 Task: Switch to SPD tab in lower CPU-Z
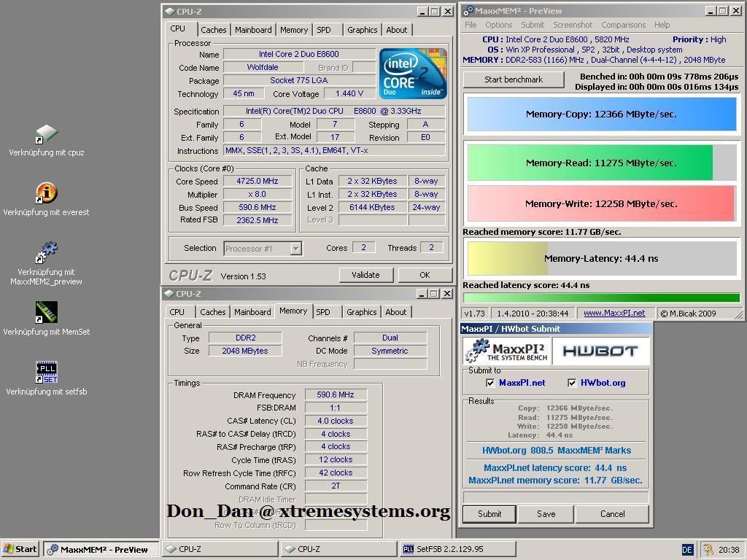tap(323, 312)
